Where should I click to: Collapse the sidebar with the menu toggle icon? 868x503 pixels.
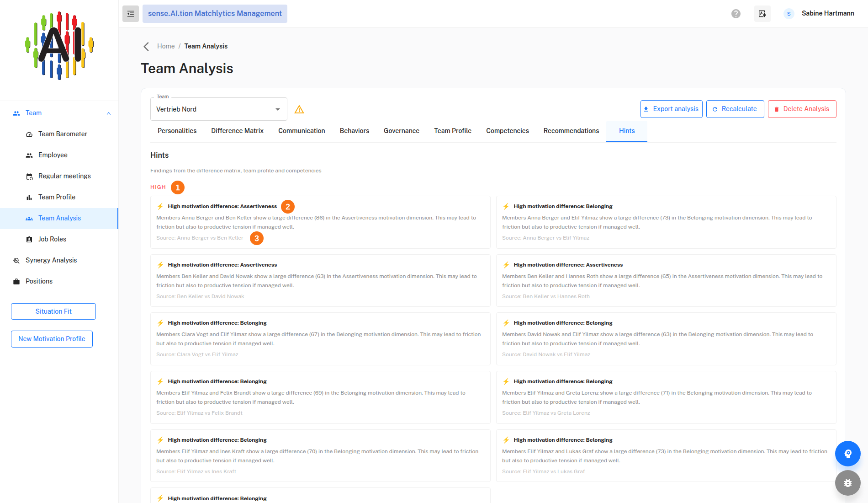coord(130,14)
